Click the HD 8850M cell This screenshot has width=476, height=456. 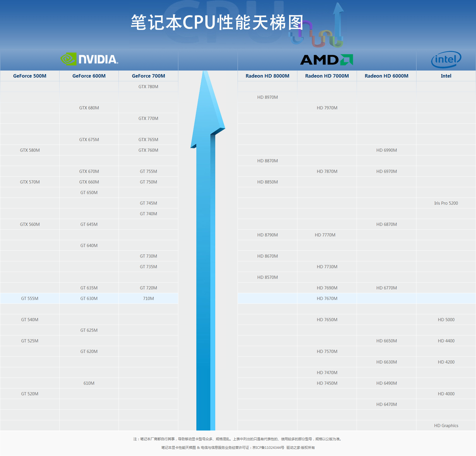point(268,182)
